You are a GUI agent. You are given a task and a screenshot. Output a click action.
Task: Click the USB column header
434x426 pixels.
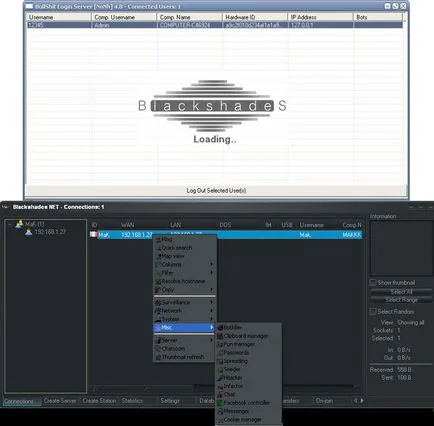[x=287, y=225]
